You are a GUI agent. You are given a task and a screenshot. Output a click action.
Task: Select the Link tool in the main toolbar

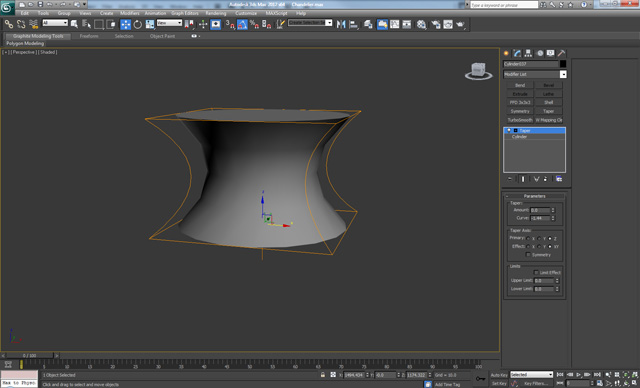[x=9, y=24]
